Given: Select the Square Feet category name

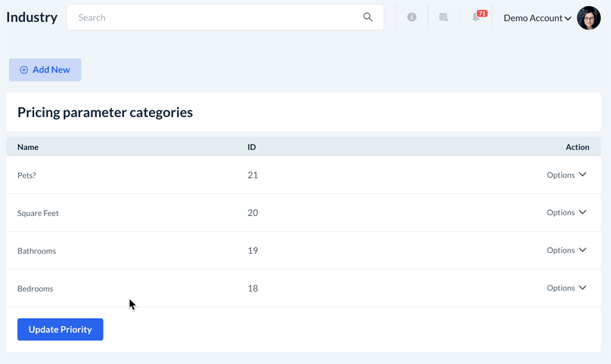Looking at the screenshot, I should 38,213.
